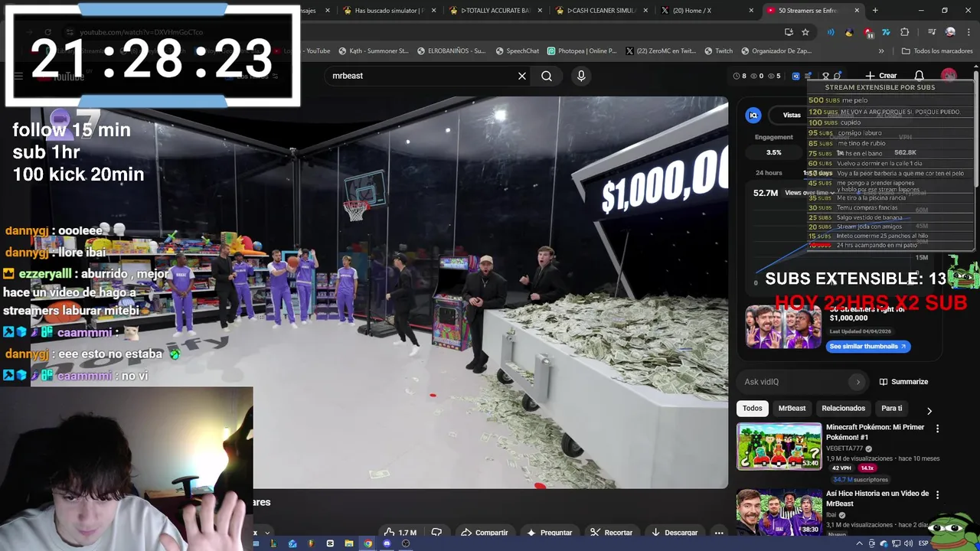Viewport: 980px width, 551px height.
Task: Open more actions three-dot menu under video
Action: tap(718, 533)
